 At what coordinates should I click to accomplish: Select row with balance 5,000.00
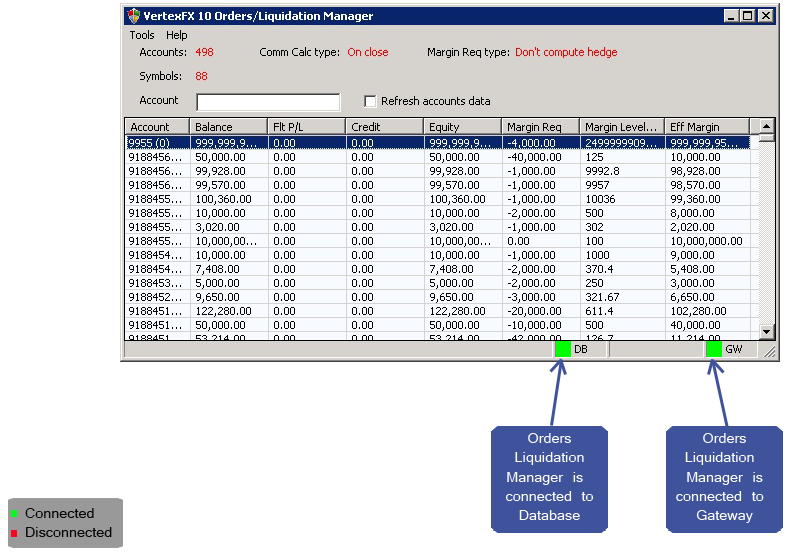437,283
